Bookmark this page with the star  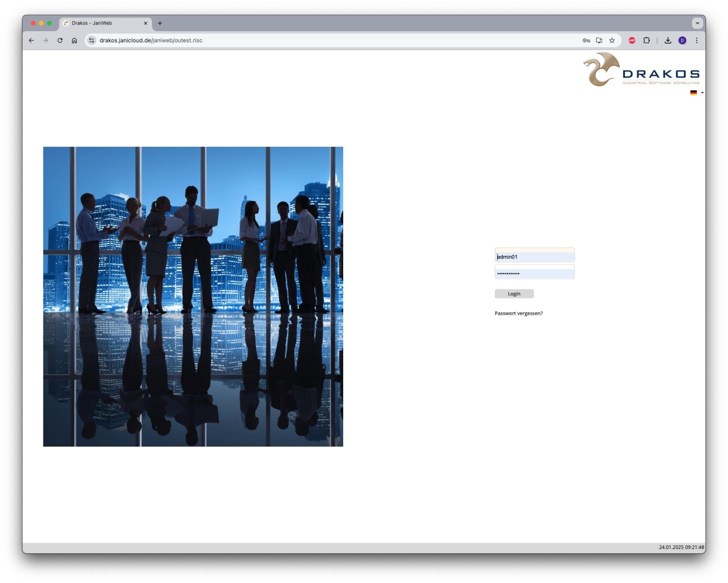pos(612,40)
